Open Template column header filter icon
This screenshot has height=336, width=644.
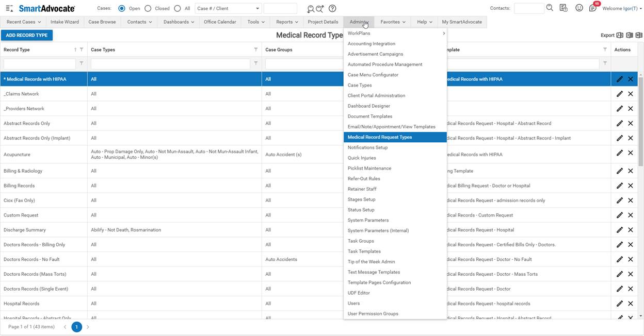(x=605, y=49)
